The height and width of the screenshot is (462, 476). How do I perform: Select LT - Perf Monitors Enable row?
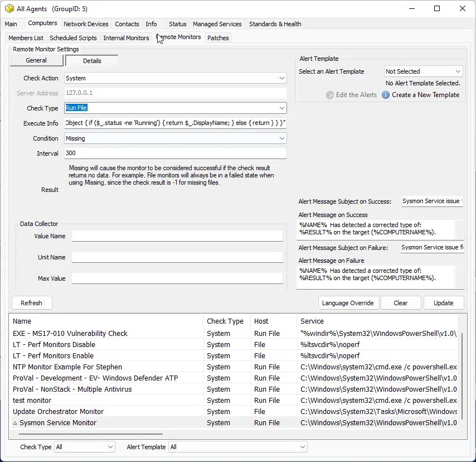click(234, 355)
